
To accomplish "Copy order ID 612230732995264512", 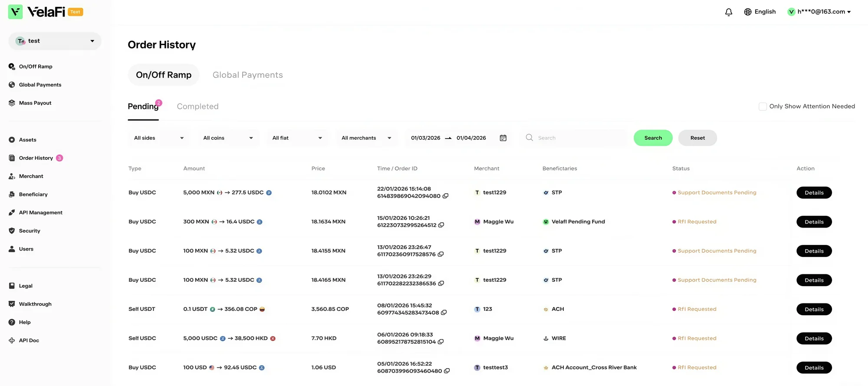I will coord(441,225).
